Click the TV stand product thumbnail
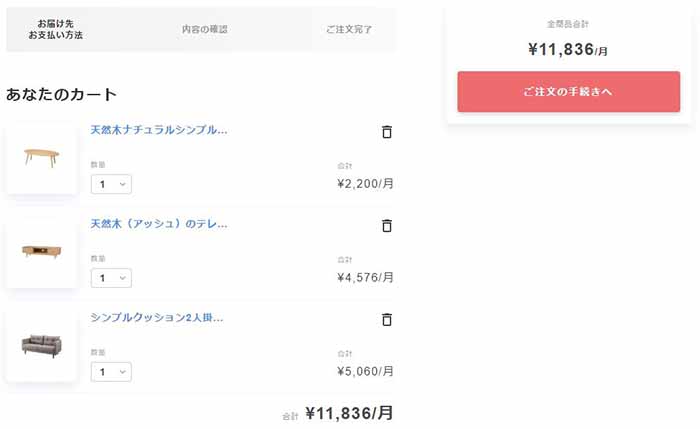The height and width of the screenshot is (429, 700). coord(42,251)
